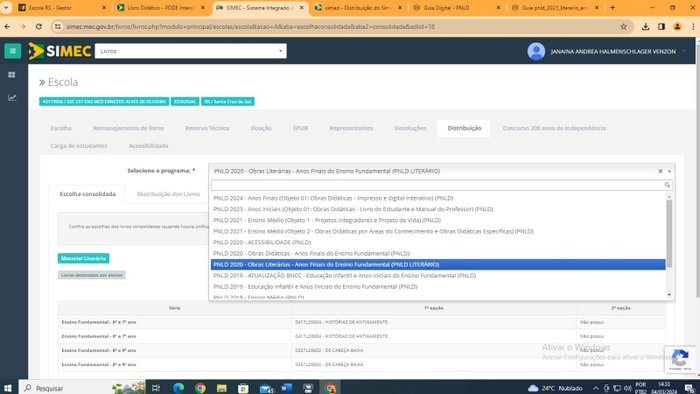Open File Explorer from taskbar
Screen dimensions: 700x394
(x=221, y=388)
